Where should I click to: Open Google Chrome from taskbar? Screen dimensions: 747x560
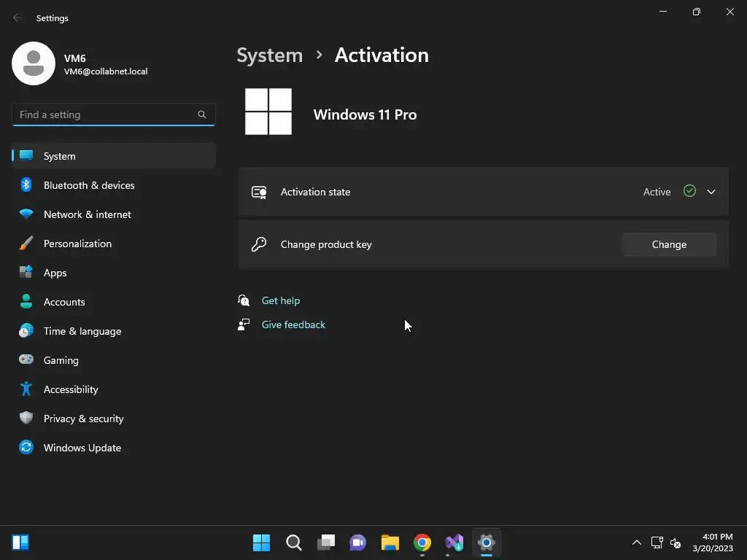422,542
